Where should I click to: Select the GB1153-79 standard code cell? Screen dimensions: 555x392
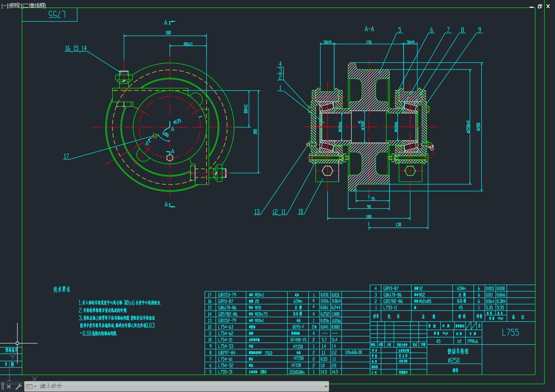click(227, 295)
